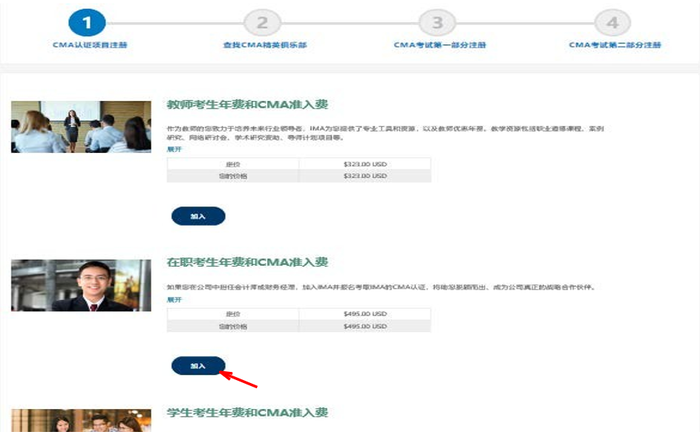Jump to the step 4 circle icon

tap(612, 23)
